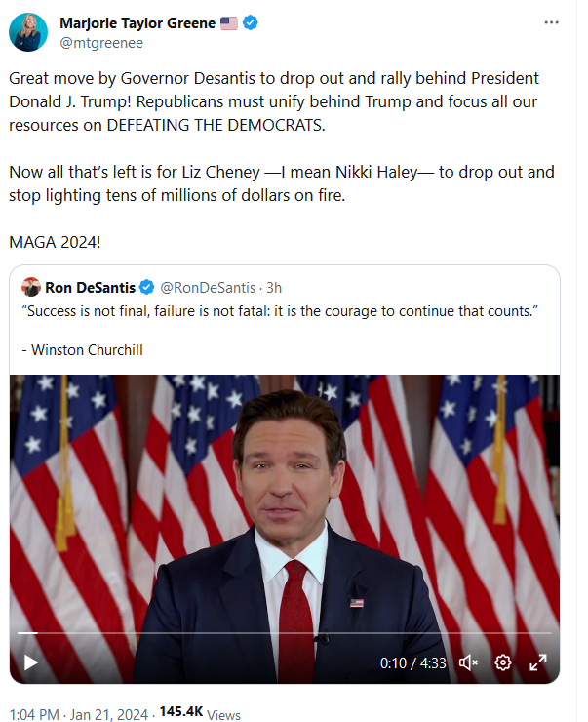This screenshot has height=722, width=588.
Task: Click the Marjorie Taylor Greene display name
Action: (137, 23)
